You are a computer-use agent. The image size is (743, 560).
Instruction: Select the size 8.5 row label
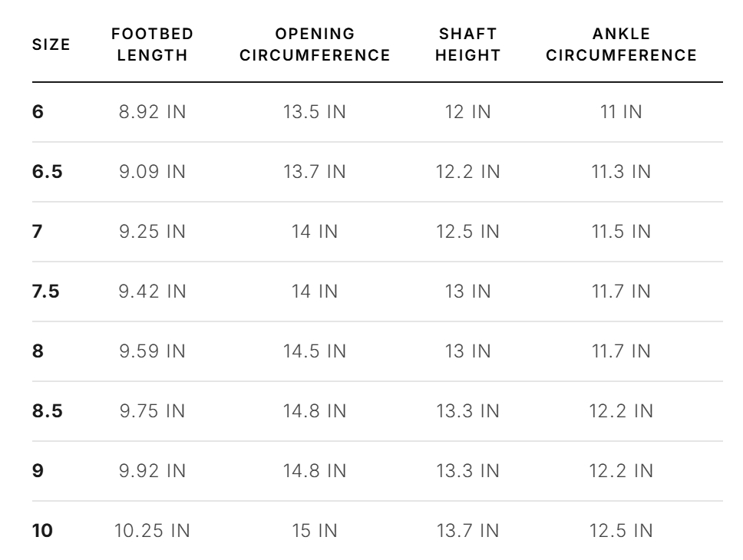point(48,410)
